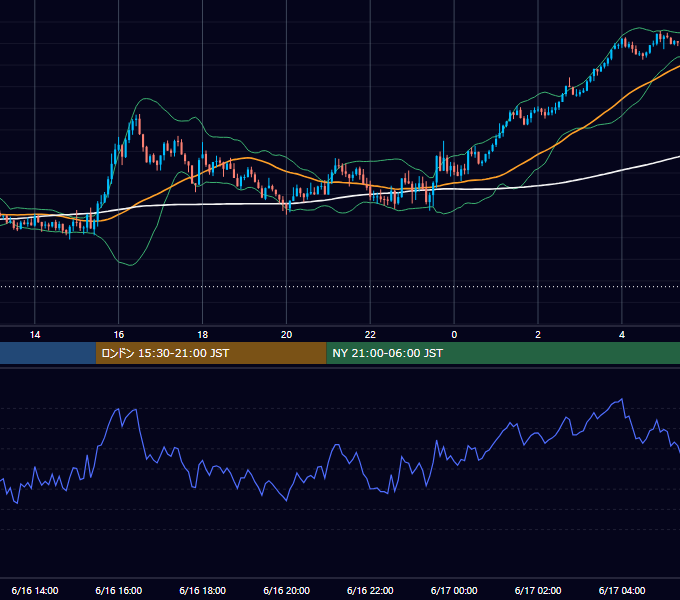Viewport: 680px width, 600px height.
Task: Click hour label 4 on chart axis
Action: (x=622, y=335)
